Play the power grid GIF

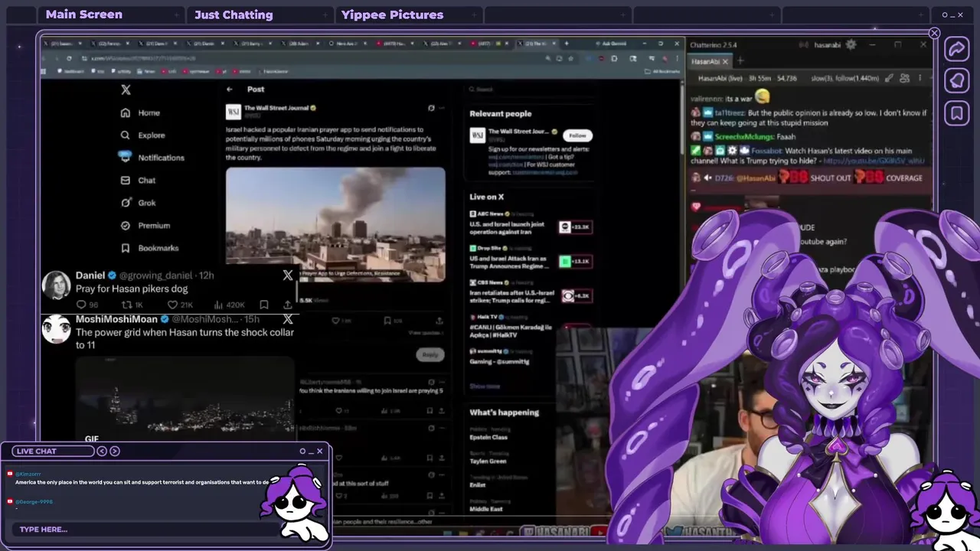tap(185, 399)
